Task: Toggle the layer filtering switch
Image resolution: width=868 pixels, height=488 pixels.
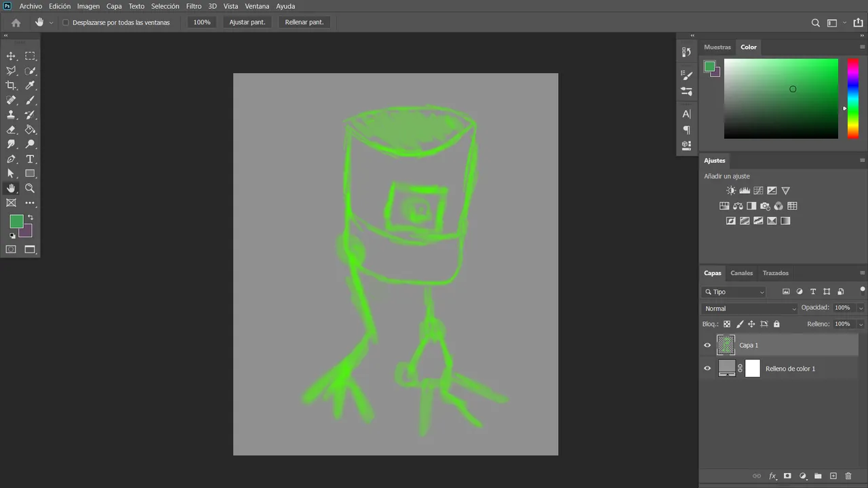Action: click(x=863, y=290)
